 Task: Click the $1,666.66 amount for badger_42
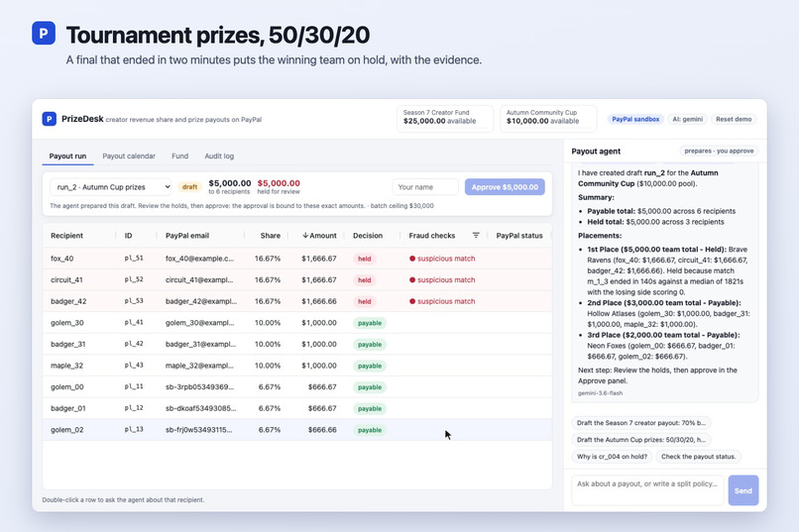pyautogui.click(x=319, y=301)
